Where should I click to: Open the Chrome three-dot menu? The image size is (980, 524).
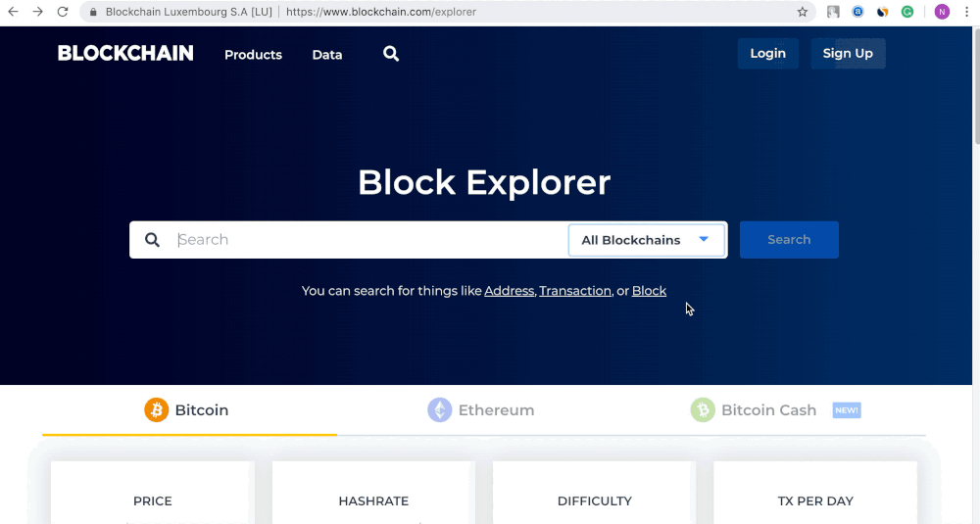point(966,12)
